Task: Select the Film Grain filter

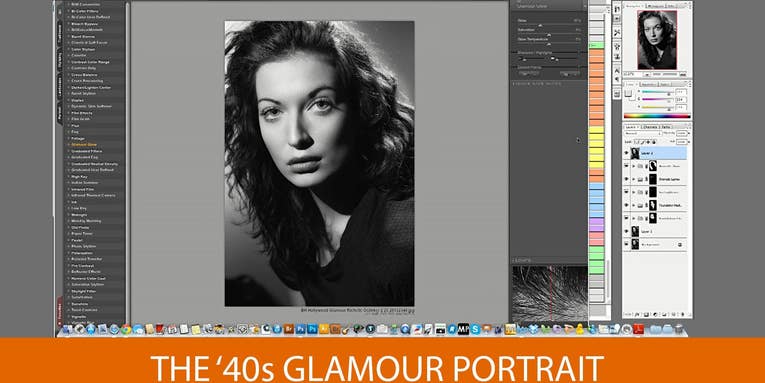Action: (x=81, y=119)
